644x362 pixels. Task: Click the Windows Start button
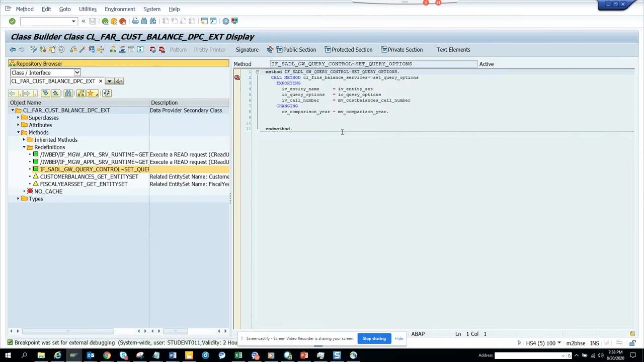8,355
